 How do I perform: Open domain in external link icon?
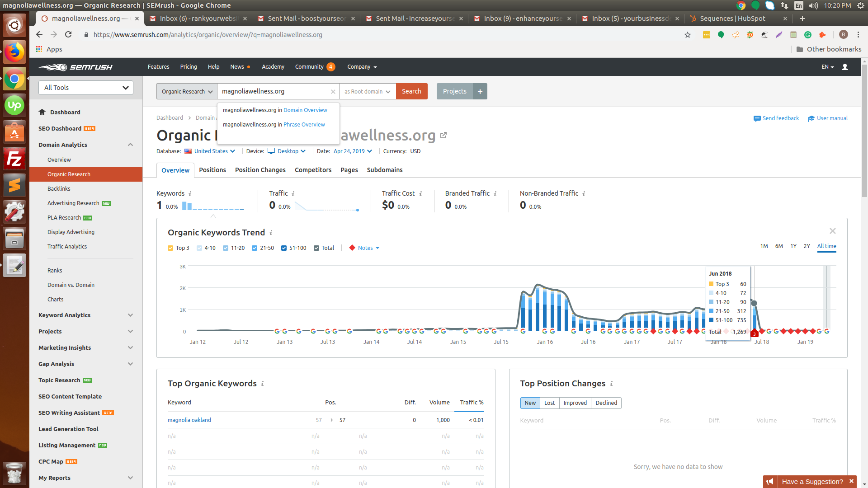(x=443, y=135)
